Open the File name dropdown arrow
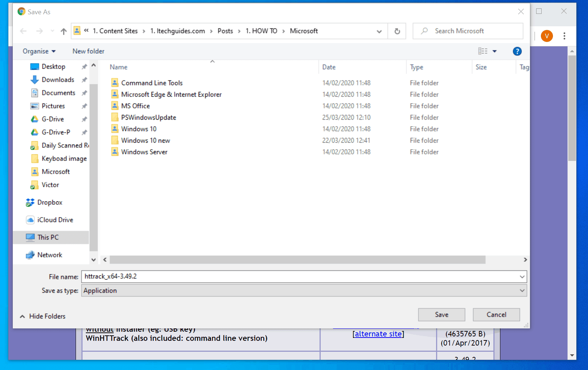The height and width of the screenshot is (370, 588). 522,277
